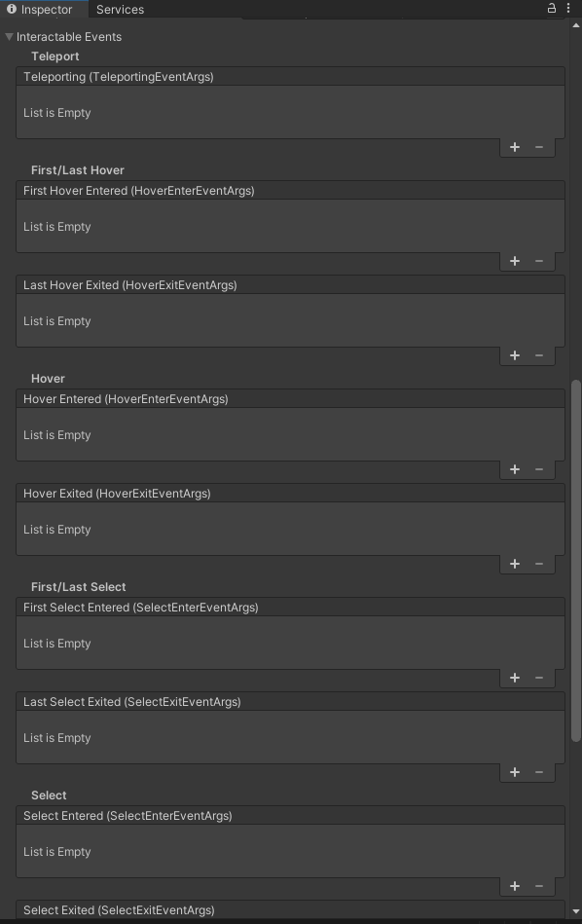Viewport: 582px width, 924px height.
Task: Open the Inspector three-dot options menu
Action: (568, 8)
